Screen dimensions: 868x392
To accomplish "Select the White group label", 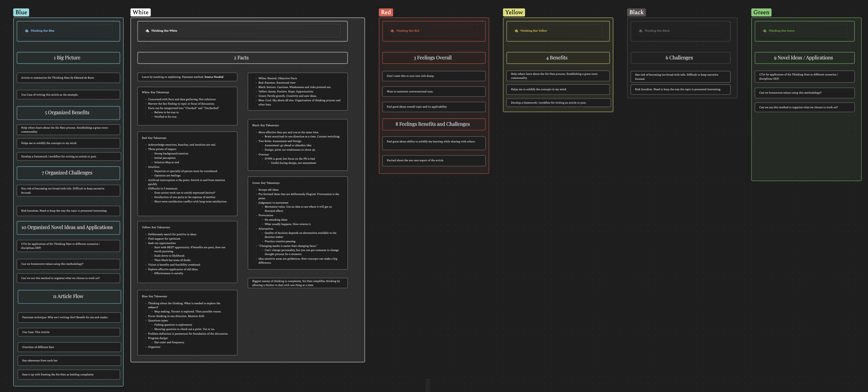I will (x=141, y=12).
